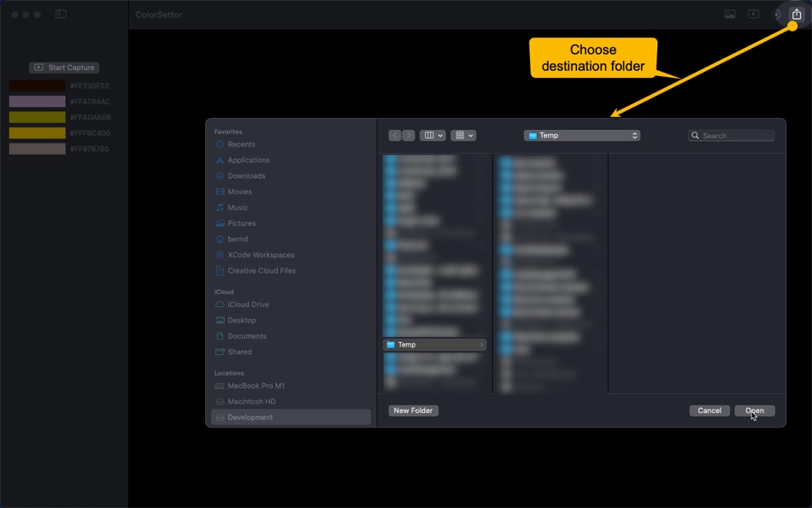Click the gear icon beside XCode Workspaces
This screenshot has height=508, width=812.
220,255
